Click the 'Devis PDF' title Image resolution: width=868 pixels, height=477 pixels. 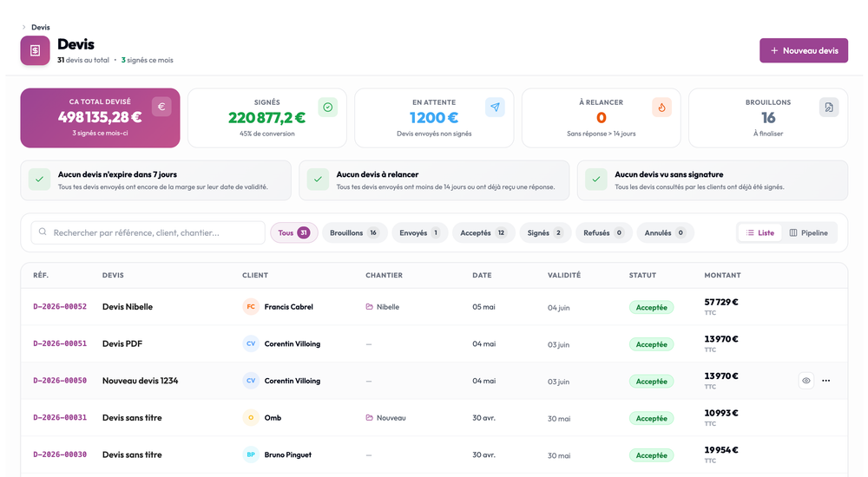point(122,343)
